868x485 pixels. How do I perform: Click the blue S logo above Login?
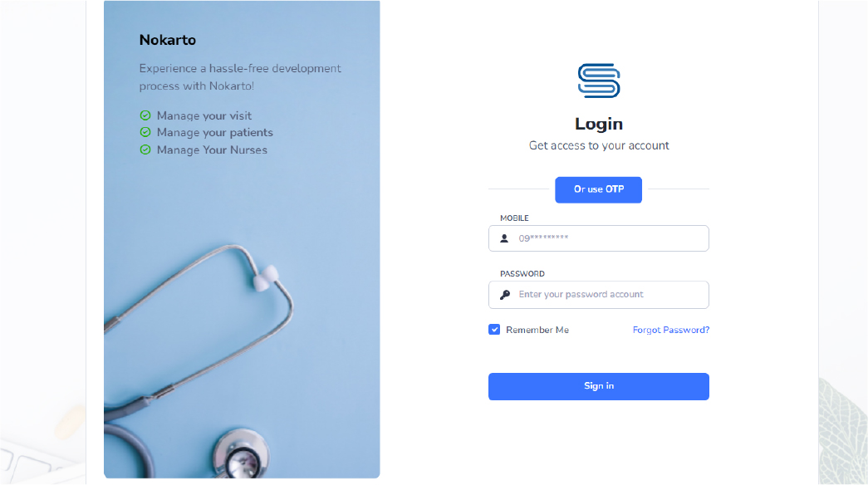pyautogui.click(x=598, y=81)
